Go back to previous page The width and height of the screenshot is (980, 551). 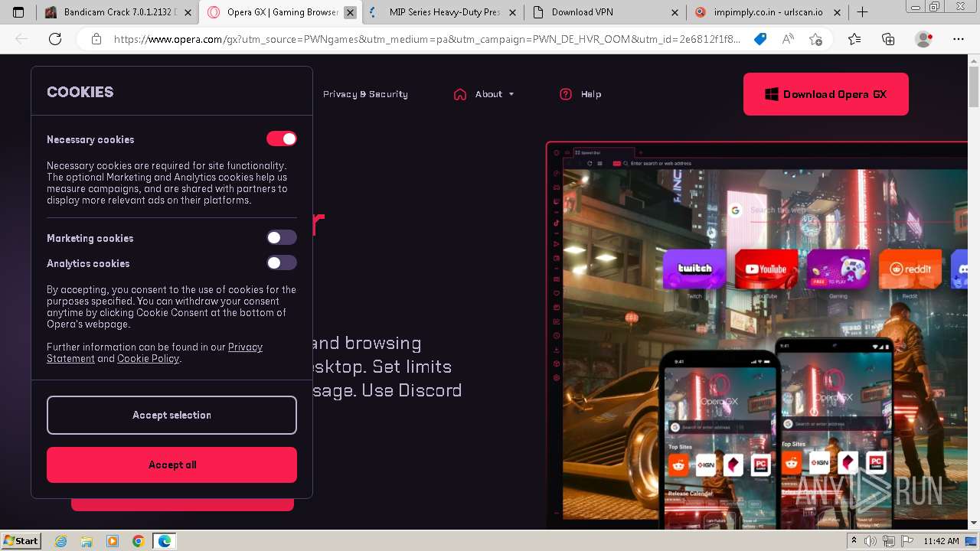point(21,39)
